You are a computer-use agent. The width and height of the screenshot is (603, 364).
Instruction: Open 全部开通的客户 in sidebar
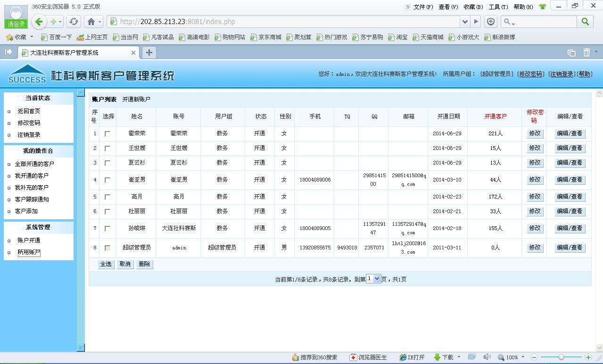(x=34, y=164)
